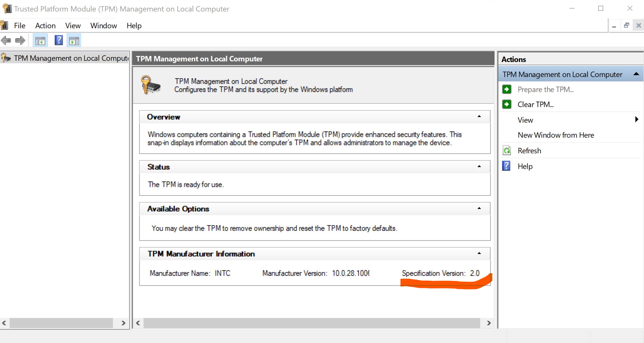Collapse the Overview section
Screen dimensions: 644x343
click(479, 116)
